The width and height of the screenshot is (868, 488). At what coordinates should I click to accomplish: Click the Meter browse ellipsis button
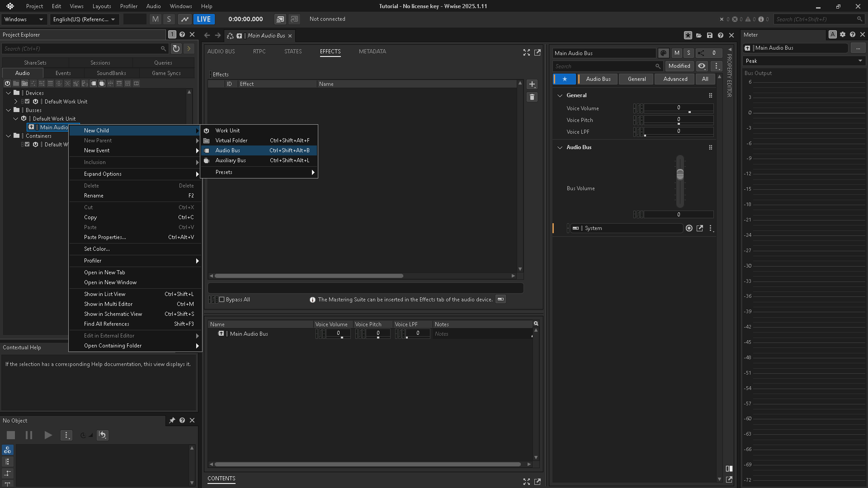[858, 48]
